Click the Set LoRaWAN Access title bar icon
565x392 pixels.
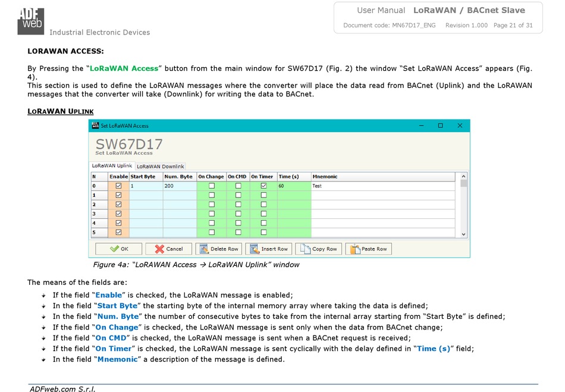point(95,126)
